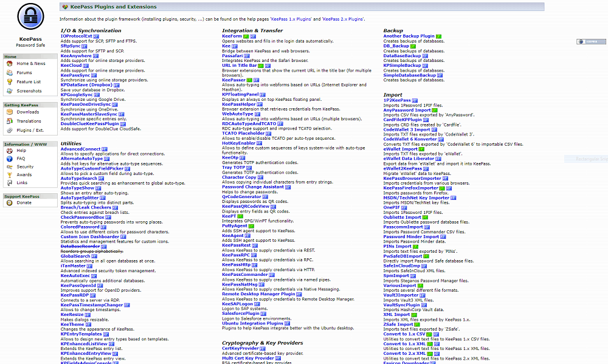608x364 pixels.
Task: Open the Security sidebar item
Action: pyautogui.click(x=25, y=167)
